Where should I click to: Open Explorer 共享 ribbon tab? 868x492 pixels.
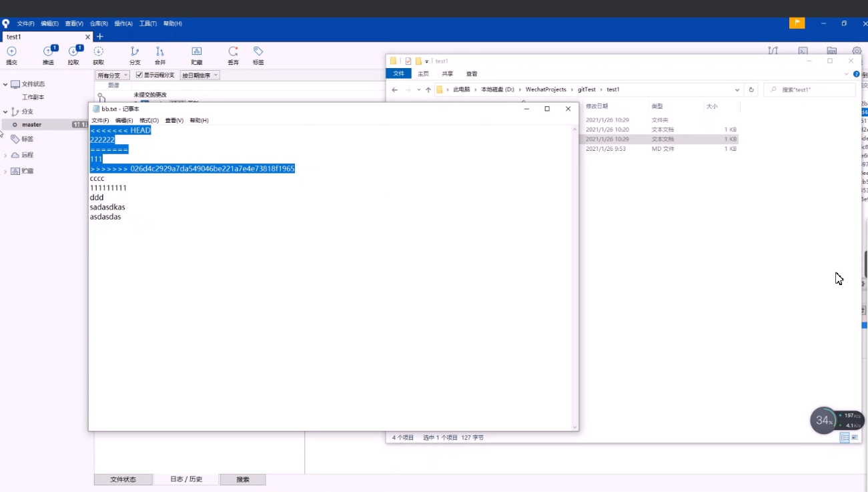447,74
